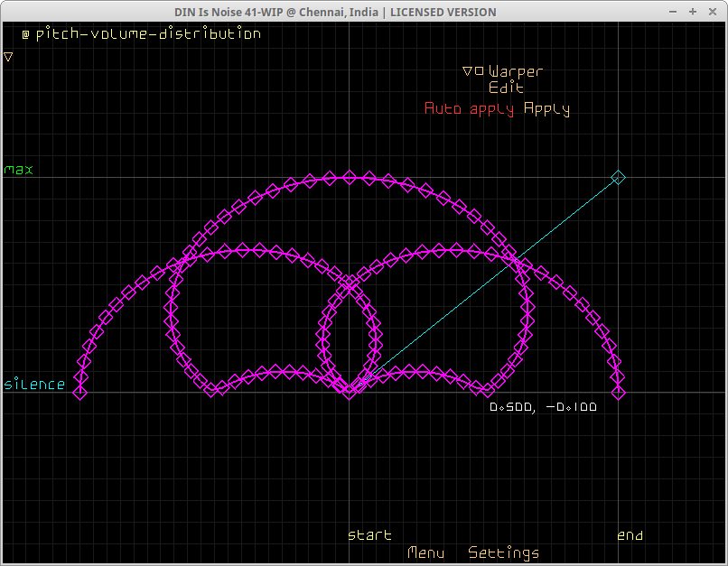Select the magenta vertex at curve's top center
This screenshot has height=566, width=728.
point(350,177)
